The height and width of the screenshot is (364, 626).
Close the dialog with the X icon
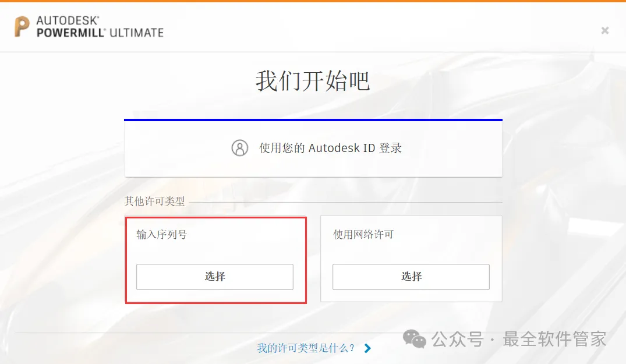tap(605, 30)
